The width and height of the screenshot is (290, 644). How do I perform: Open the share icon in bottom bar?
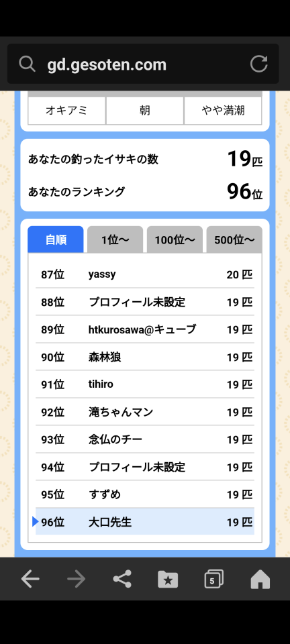pos(122,579)
